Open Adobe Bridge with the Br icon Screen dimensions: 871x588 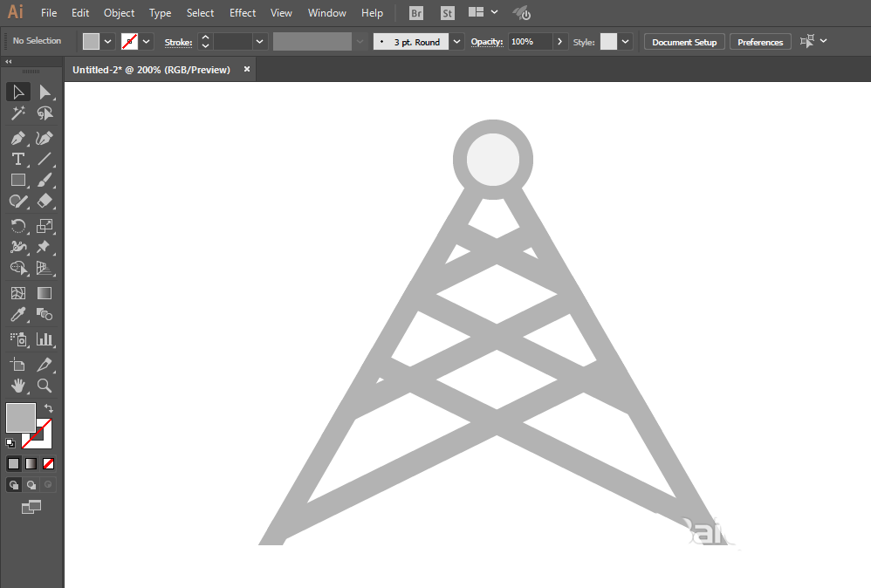416,13
